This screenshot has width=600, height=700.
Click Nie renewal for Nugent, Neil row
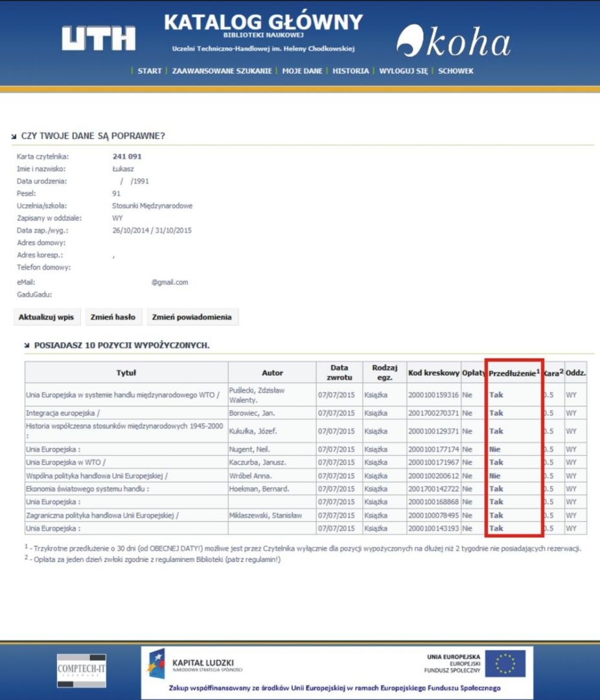(x=494, y=450)
